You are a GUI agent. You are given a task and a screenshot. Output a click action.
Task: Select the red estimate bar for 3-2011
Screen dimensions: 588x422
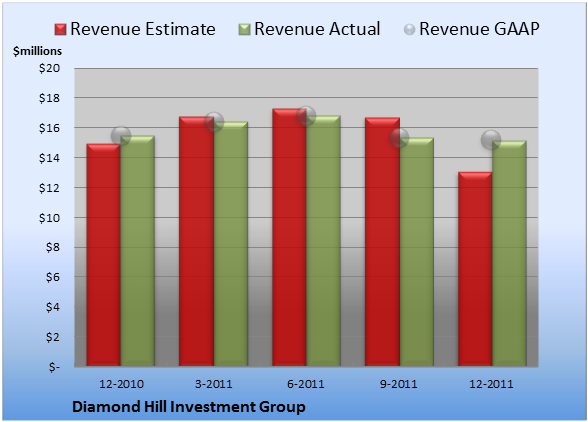coord(196,241)
